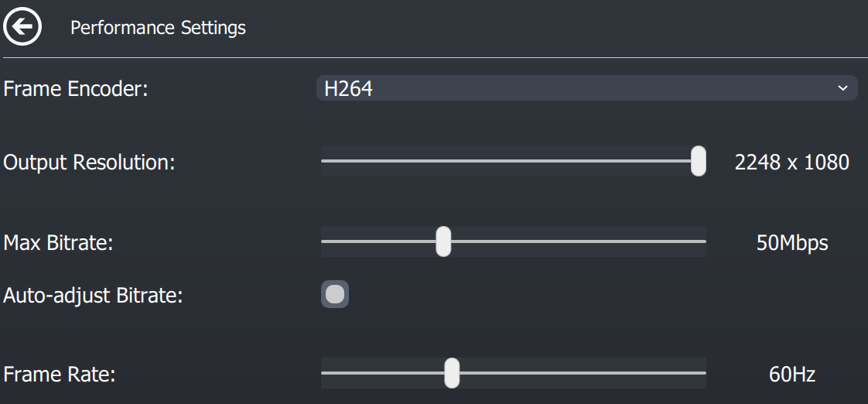Click the Max Bitrate label
Viewport: 868px width, 404px height.
59,243
